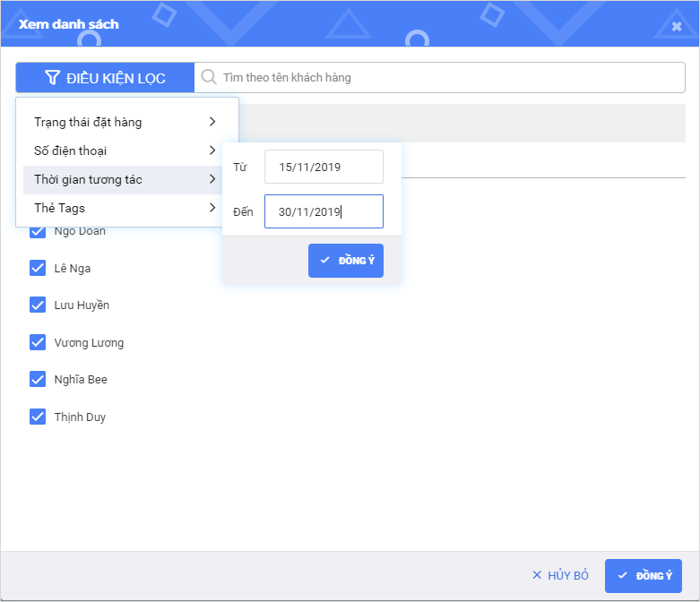Click the Từ start date field
Viewport: 700px width, 602px height.
point(324,167)
